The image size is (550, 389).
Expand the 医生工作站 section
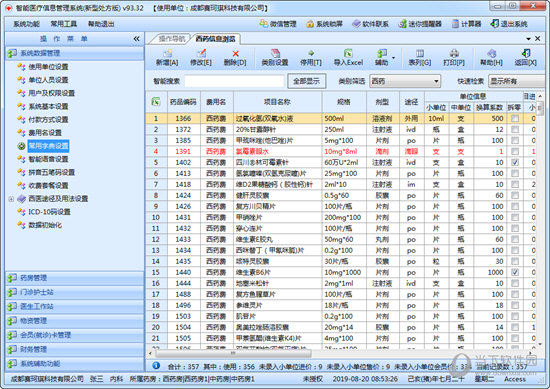click(74, 307)
